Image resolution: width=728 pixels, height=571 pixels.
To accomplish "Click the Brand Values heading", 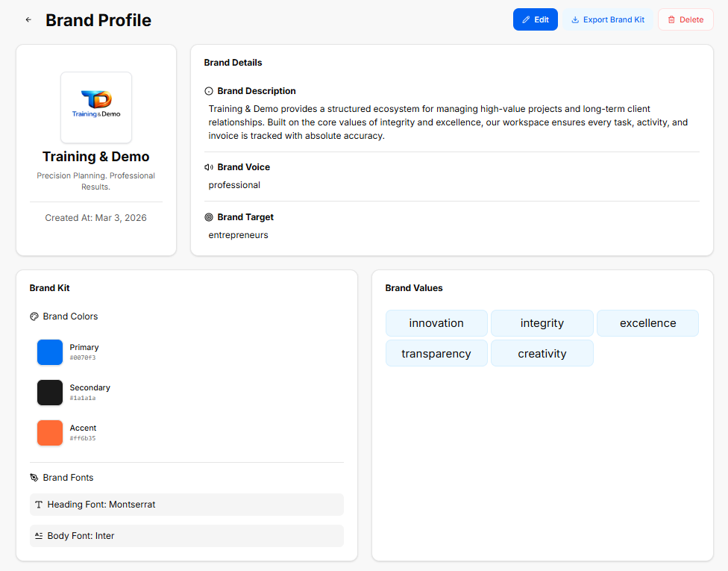I will (414, 288).
